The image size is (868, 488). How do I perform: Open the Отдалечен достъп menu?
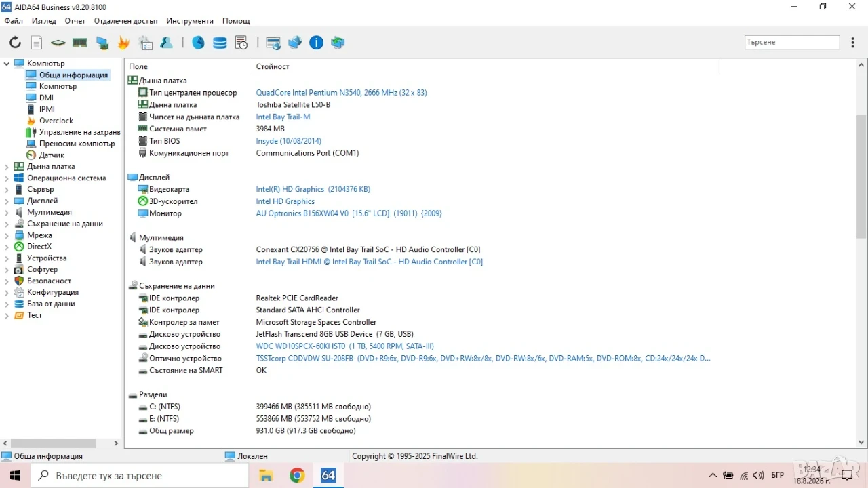[125, 21]
